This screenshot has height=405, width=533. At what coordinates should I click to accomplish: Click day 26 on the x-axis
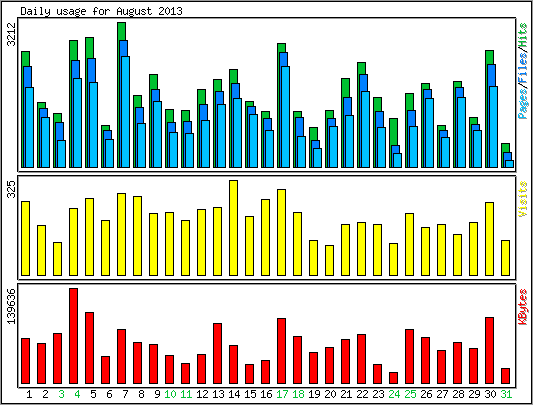426,394
